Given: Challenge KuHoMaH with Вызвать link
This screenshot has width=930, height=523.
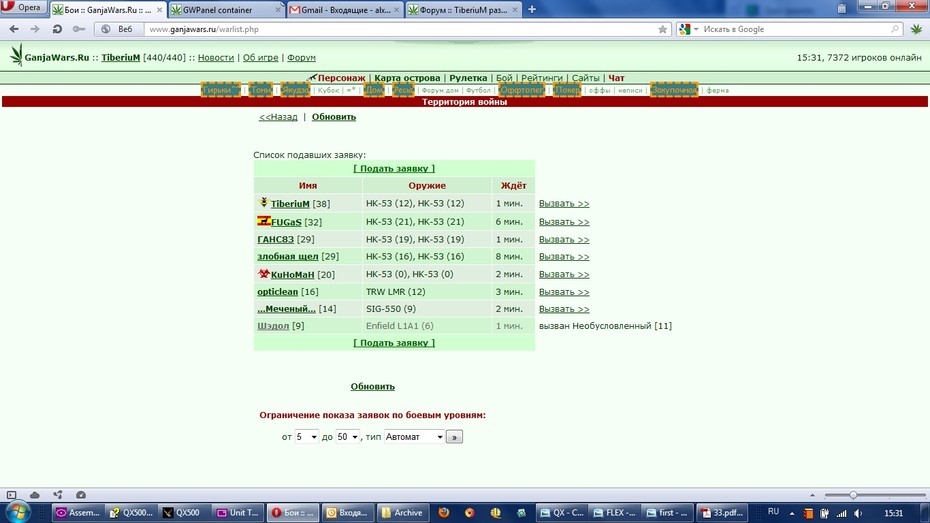Looking at the screenshot, I should pyautogui.click(x=564, y=274).
